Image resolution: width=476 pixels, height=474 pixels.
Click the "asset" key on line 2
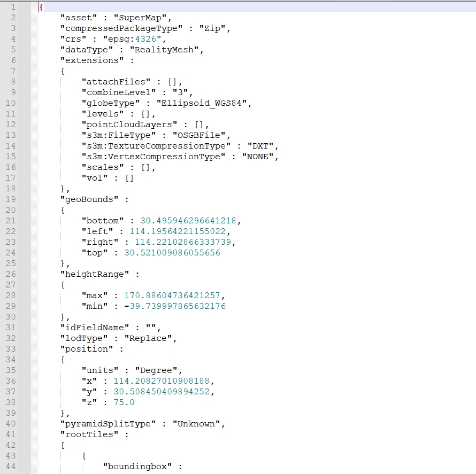(x=79, y=18)
